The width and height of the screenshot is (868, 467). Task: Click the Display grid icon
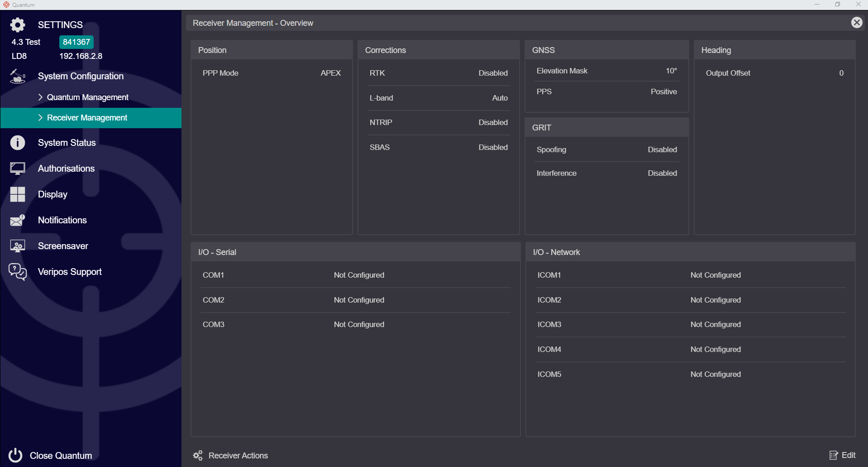[x=18, y=194]
